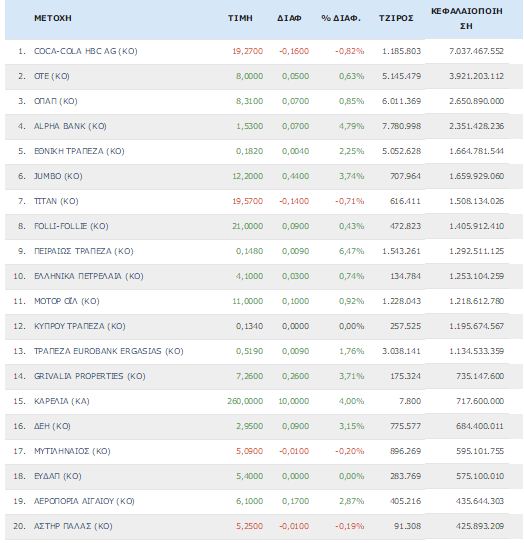Select the ΔΕΗ (KO) stock name
Viewport: 524px width, 543px height.
52,426
